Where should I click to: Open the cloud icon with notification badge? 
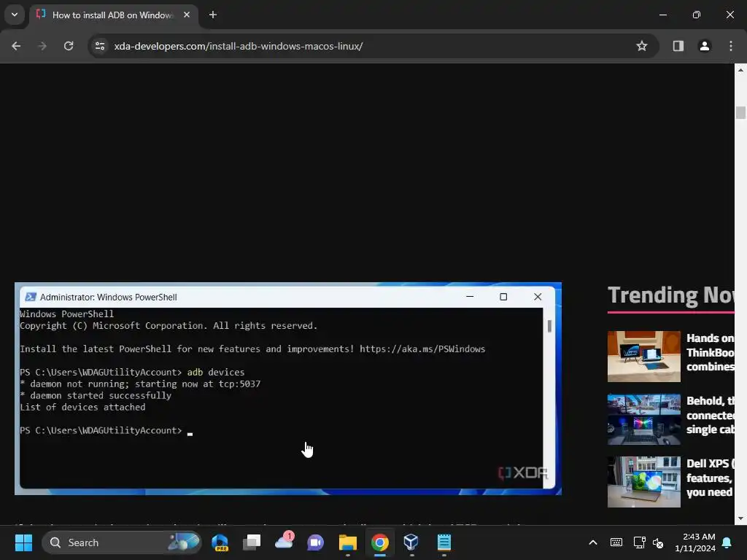pyautogui.click(x=284, y=542)
